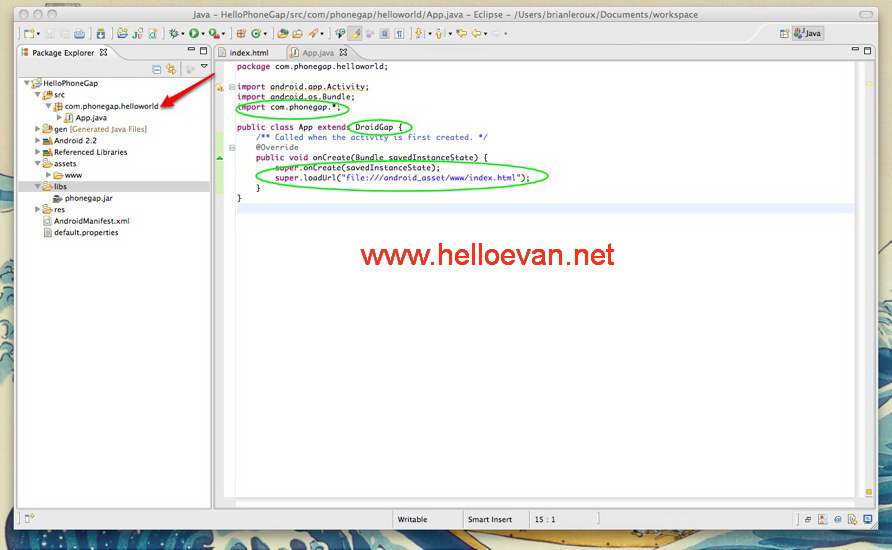Viewport: 892px width, 550px height.
Task: Open dropdown beside Next Annotation icon
Action: coord(429,34)
